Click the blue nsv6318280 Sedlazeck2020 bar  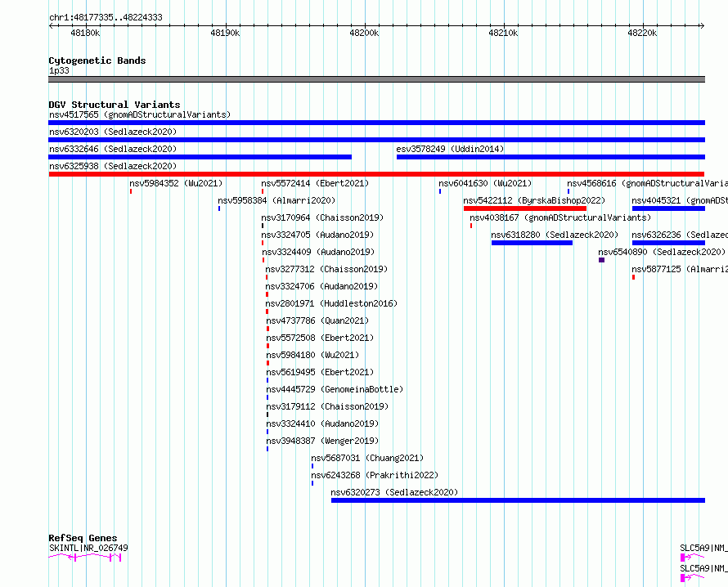tap(532, 243)
